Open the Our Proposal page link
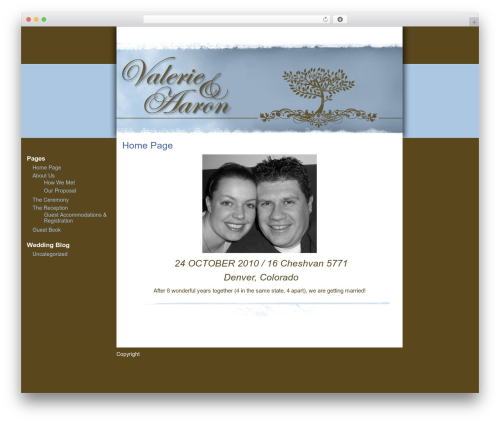The height and width of the screenshot is (423, 500). click(x=60, y=191)
